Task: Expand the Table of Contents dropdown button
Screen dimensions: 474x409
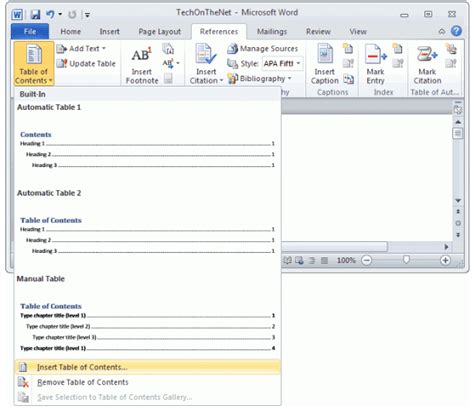Action: click(34, 64)
